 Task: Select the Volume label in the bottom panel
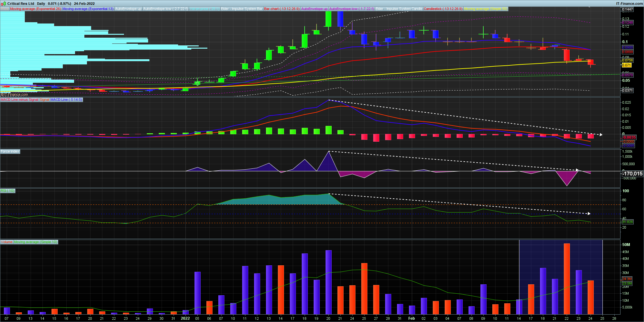click(6, 242)
